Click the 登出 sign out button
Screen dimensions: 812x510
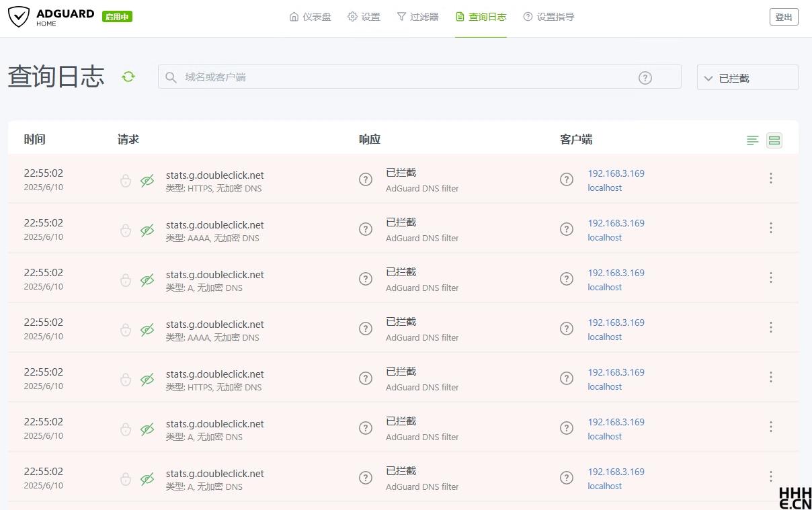click(x=784, y=17)
